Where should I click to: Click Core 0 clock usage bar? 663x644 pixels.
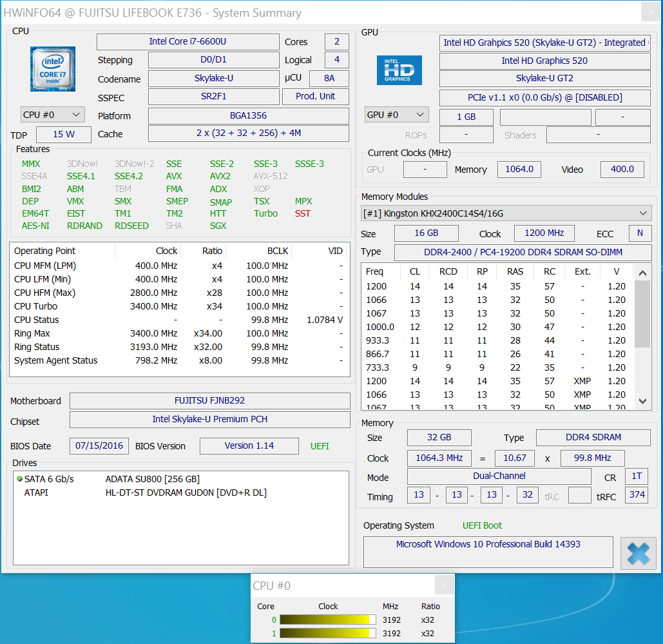click(328, 620)
